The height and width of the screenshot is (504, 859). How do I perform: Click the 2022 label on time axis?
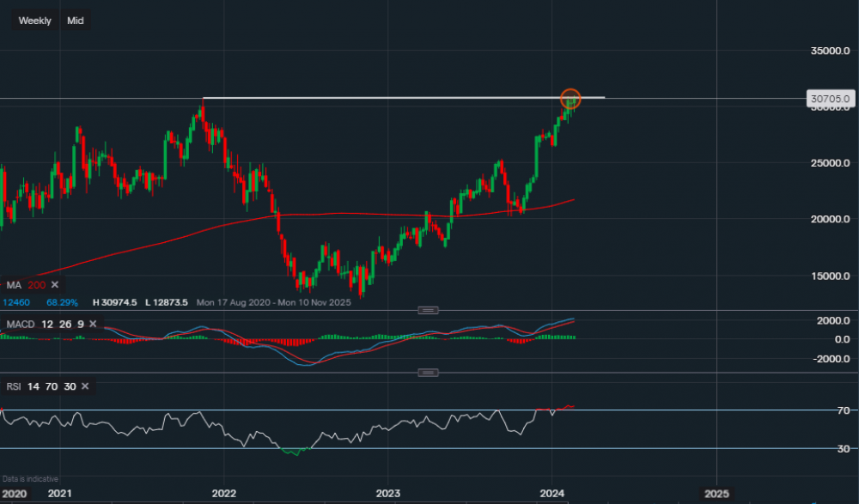[223, 493]
